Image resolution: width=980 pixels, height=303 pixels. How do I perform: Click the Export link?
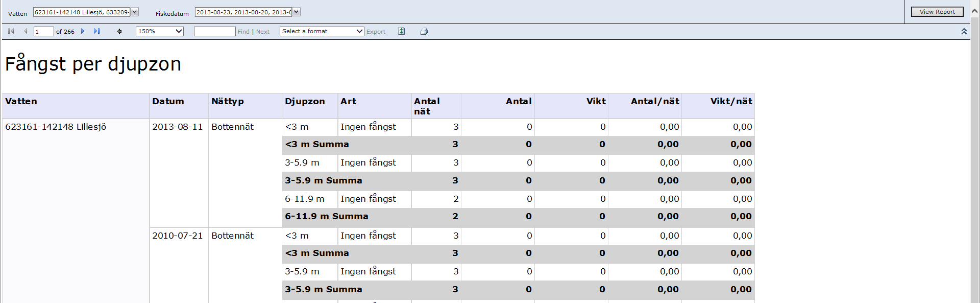point(376,32)
